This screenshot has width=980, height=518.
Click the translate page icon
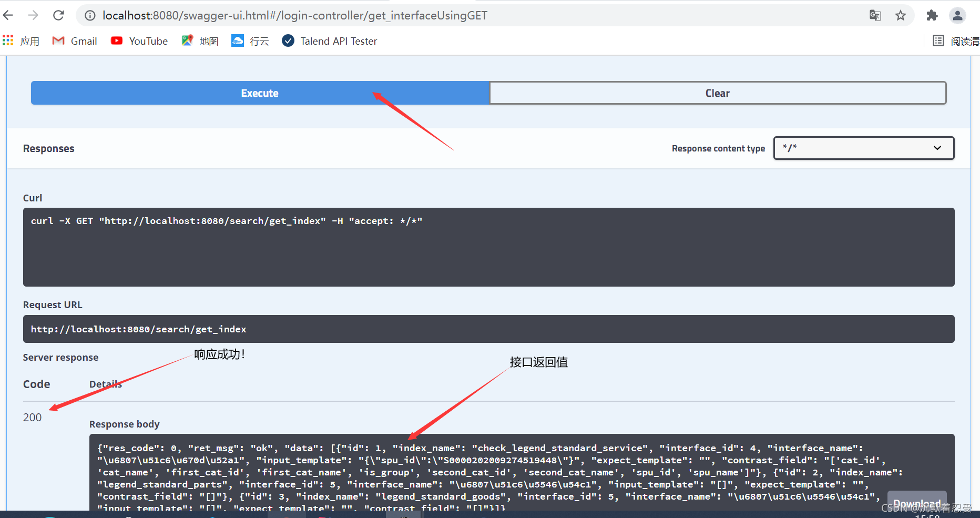[x=875, y=15]
